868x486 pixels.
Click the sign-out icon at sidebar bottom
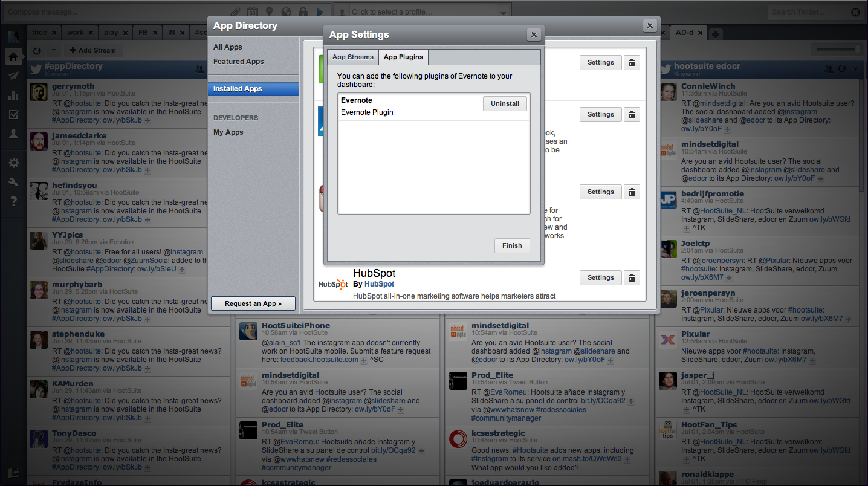pos(13,473)
